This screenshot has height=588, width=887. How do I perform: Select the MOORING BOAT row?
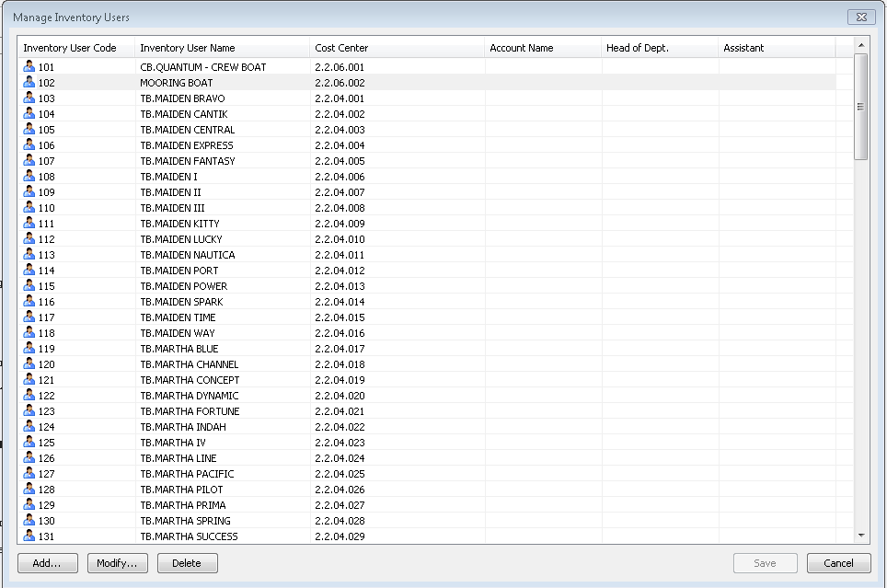point(176,83)
